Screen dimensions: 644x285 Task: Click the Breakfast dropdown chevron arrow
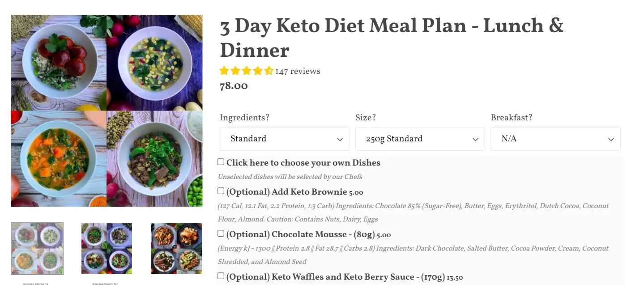pos(611,140)
